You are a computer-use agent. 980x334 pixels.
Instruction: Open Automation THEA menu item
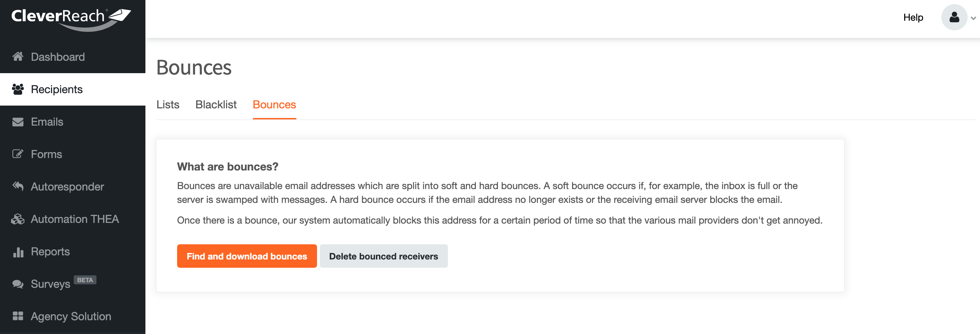(x=74, y=219)
